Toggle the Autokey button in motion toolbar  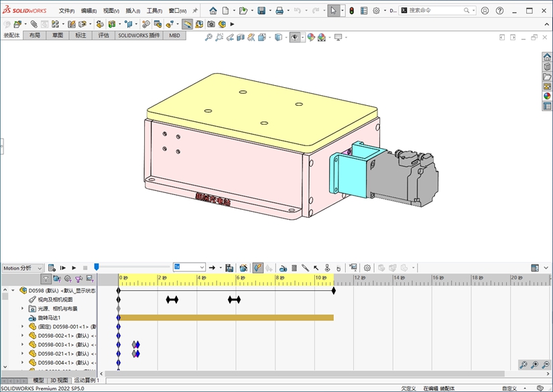pos(258,268)
